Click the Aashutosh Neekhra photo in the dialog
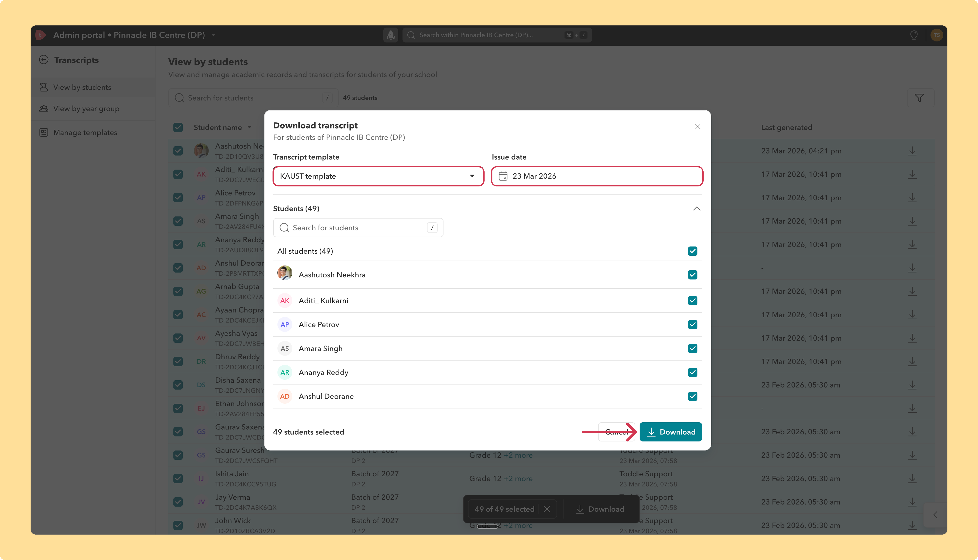Viewport: 978px width, 560px height. 285,273
